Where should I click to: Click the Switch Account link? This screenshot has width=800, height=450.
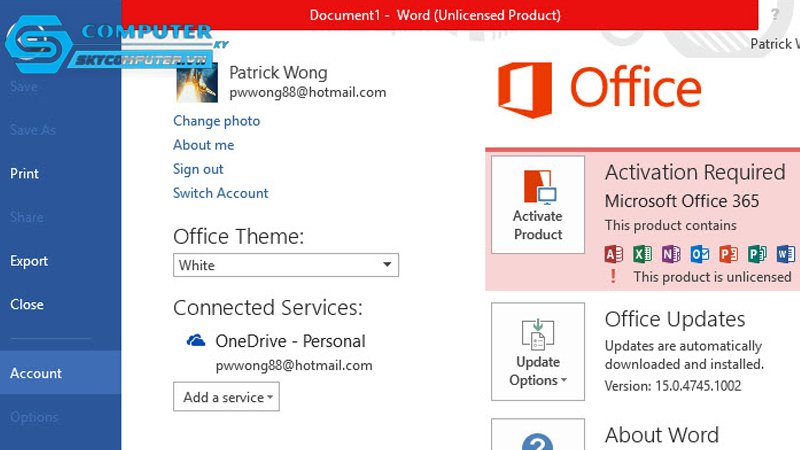(220, 193)
